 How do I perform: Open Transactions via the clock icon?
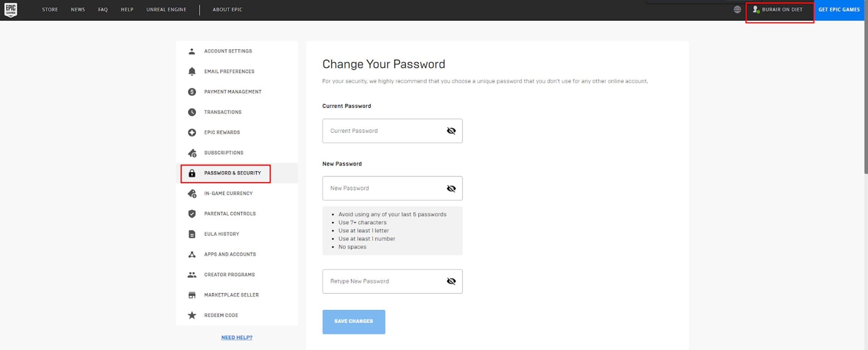[x=192, y=112]
